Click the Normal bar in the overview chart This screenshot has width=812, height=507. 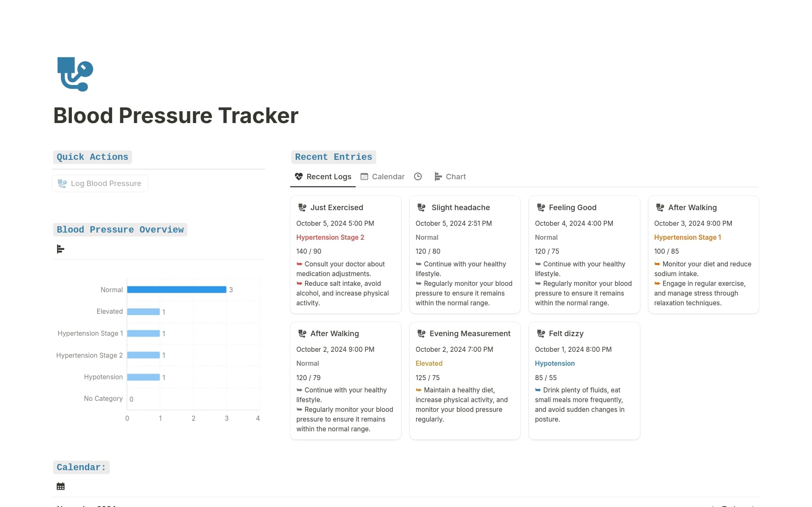[x=176, y=290]
